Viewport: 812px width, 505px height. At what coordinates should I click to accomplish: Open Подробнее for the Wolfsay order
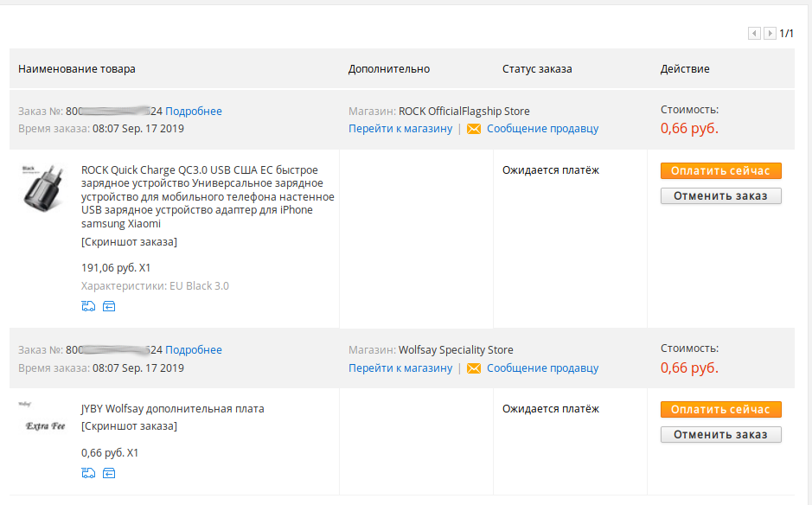[x=194, y=350]
